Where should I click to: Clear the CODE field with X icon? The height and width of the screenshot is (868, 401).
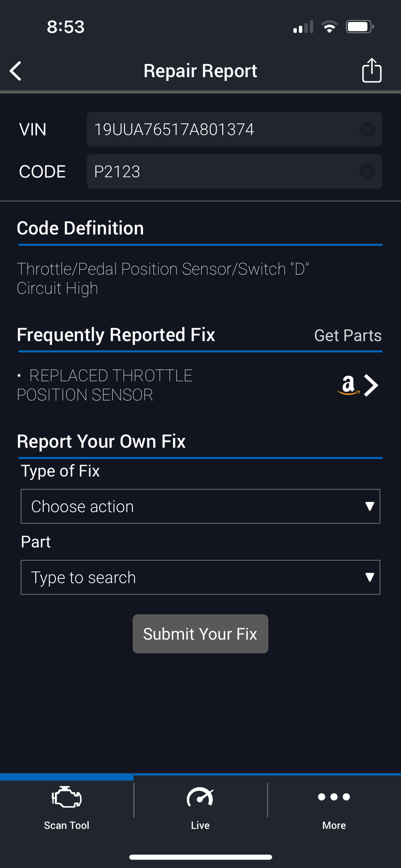(367, 172)
